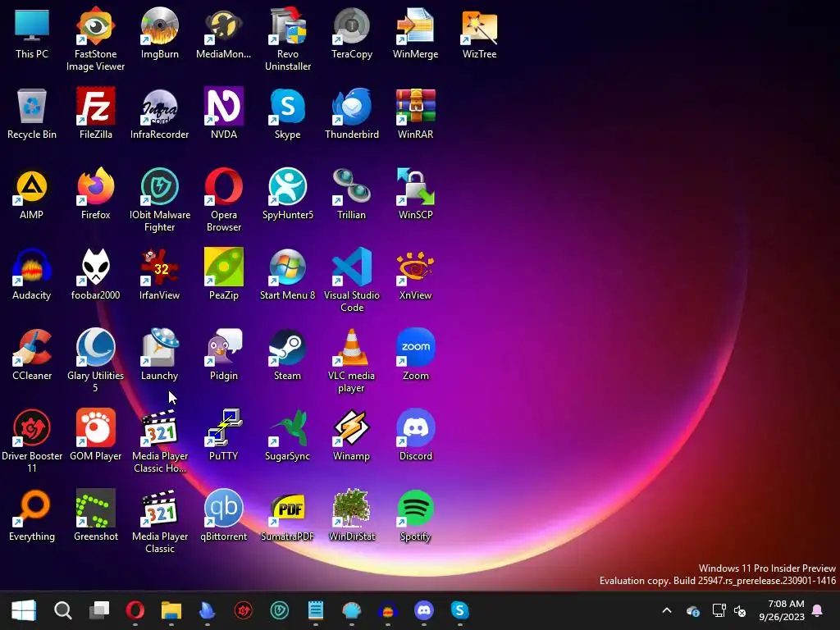Screen dimensions: 840x630
Task: Open the notification bell in the tray
Action: [818, 610]
